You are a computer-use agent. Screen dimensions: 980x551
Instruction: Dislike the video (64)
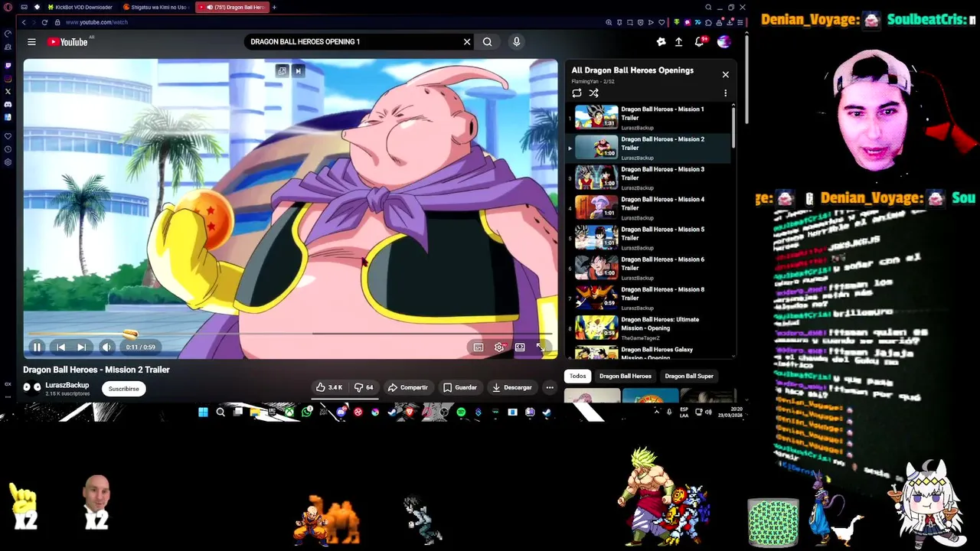[364, 388]
